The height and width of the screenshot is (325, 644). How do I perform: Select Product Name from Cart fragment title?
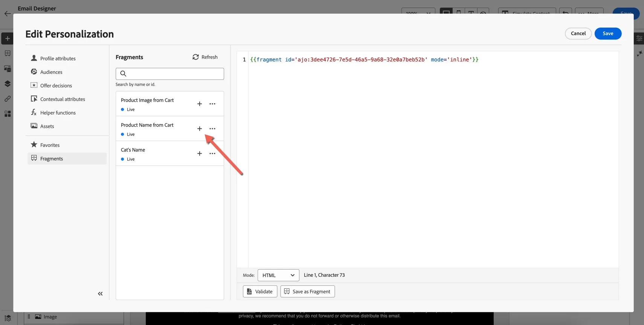tap(147, 125)
